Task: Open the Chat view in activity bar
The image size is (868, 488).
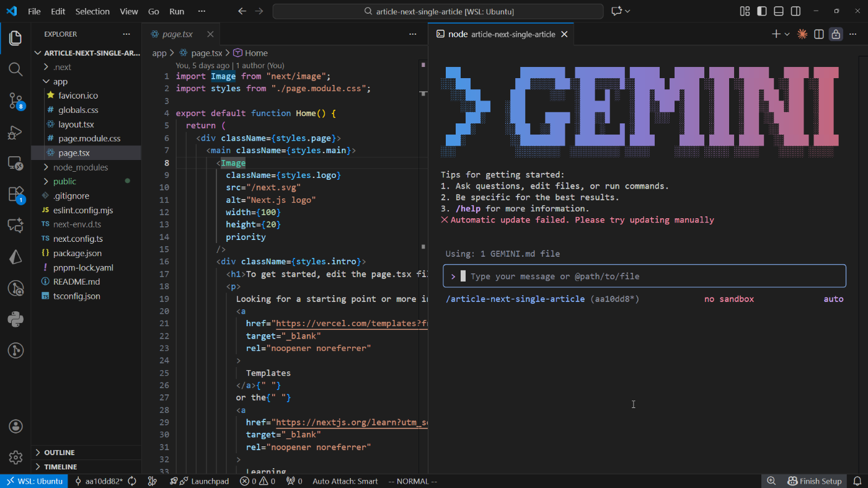Action: [15, 225]
